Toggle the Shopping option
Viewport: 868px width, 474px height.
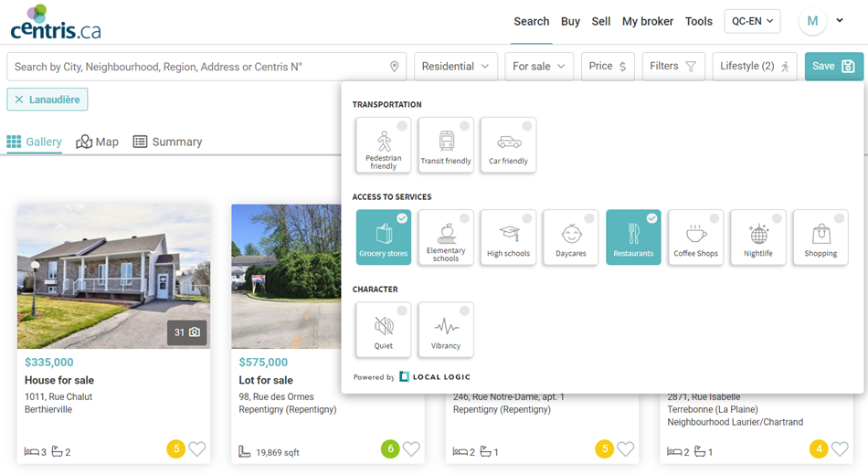click(x=820, y=237)
